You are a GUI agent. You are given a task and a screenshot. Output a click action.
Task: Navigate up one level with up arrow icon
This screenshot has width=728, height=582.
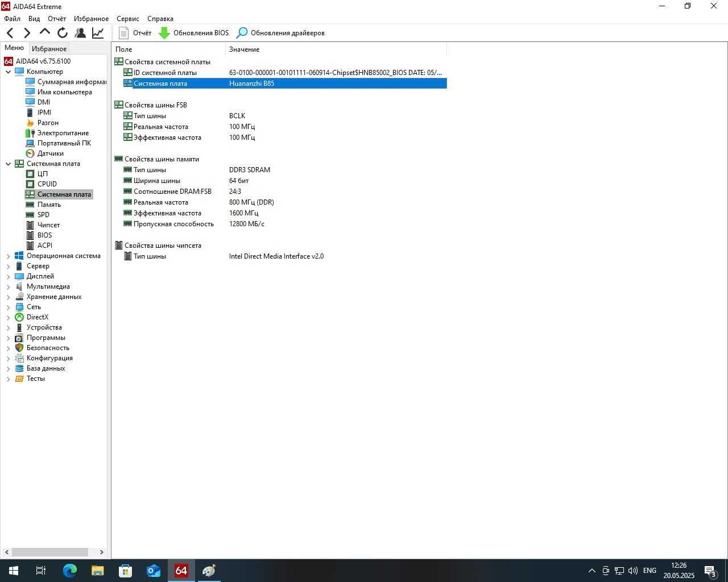click(x=45, y=32)
